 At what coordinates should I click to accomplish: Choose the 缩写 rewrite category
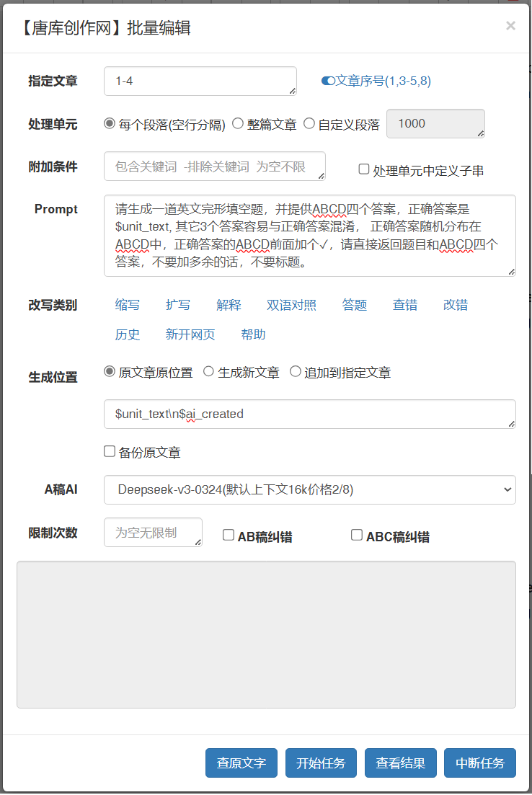point(128,305)
